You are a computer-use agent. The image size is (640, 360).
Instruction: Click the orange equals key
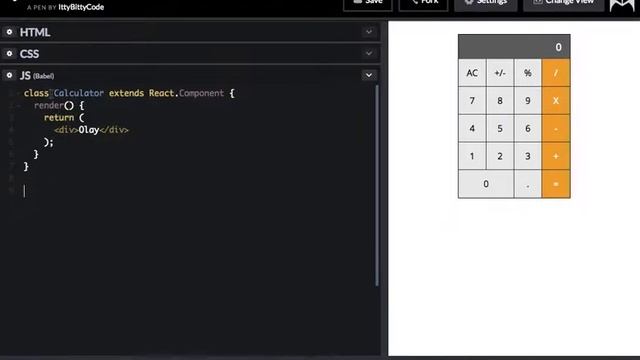point(556,184)
